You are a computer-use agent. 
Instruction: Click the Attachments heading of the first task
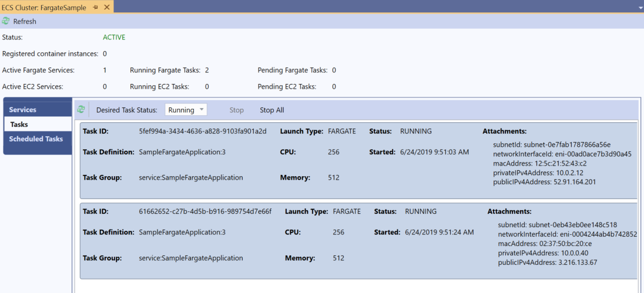[504, 132]
